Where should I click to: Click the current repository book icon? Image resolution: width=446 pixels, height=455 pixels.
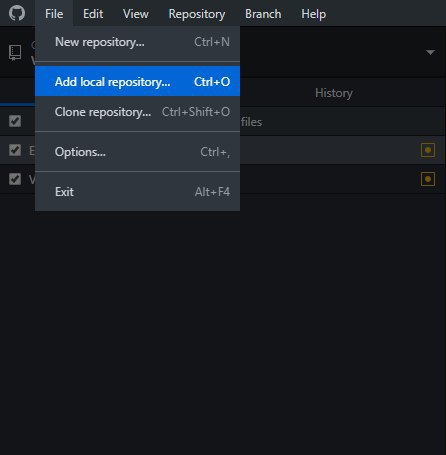pyautogui.click(x=15, y=53)
